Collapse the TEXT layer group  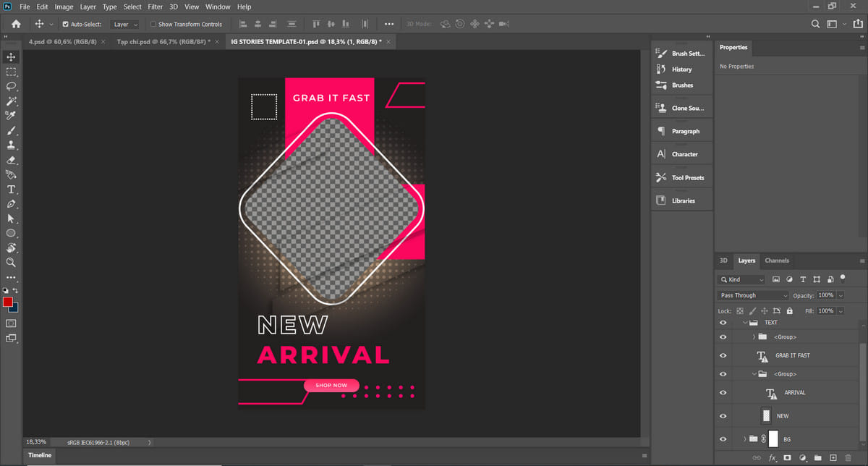click(744, 323)
